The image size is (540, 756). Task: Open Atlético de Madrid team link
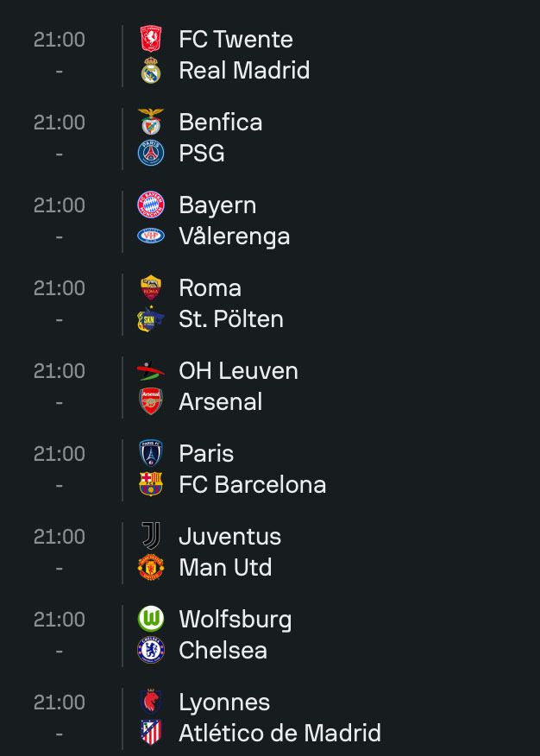[279, 733]
